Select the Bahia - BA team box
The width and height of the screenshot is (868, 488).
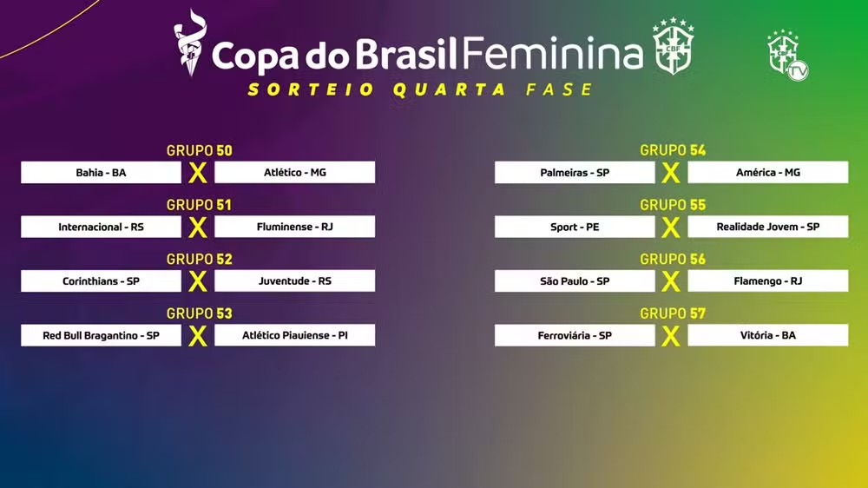coord(101,172)
